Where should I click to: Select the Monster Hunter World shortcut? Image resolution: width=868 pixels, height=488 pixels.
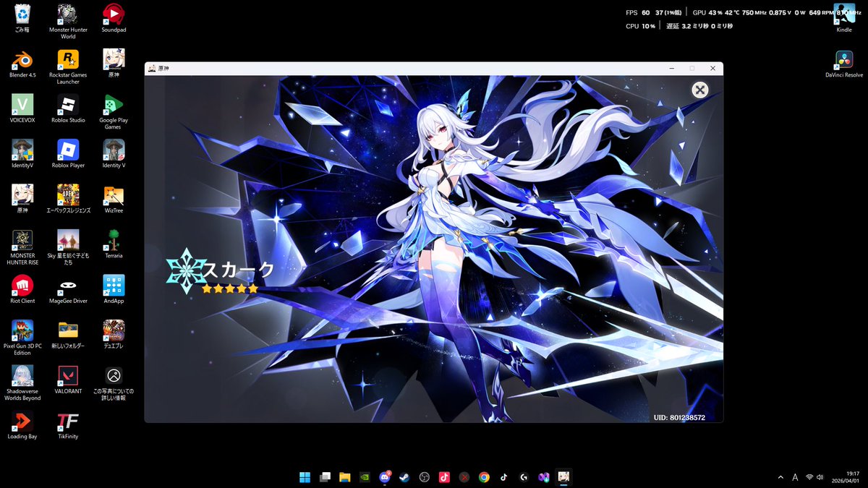click(68, 22)
